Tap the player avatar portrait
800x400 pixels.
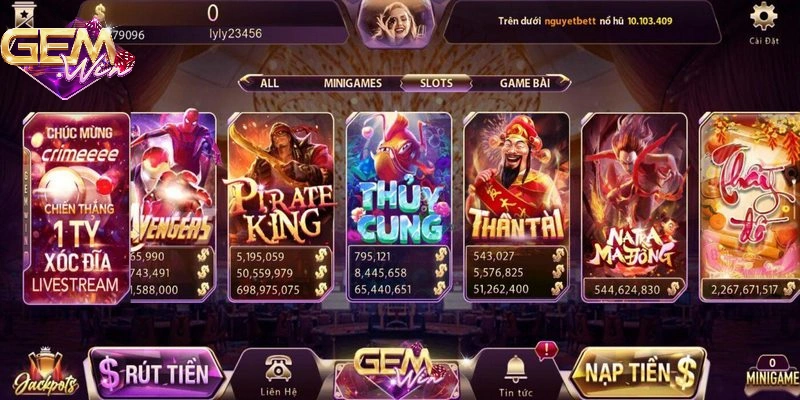pyautogui.click(x=396, y=23)
